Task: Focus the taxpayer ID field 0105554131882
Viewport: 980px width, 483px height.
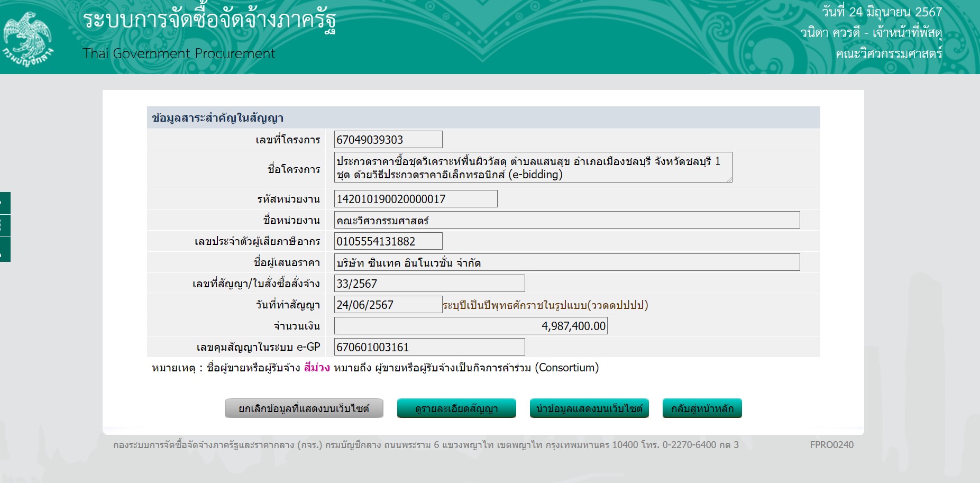Action: 388,241
